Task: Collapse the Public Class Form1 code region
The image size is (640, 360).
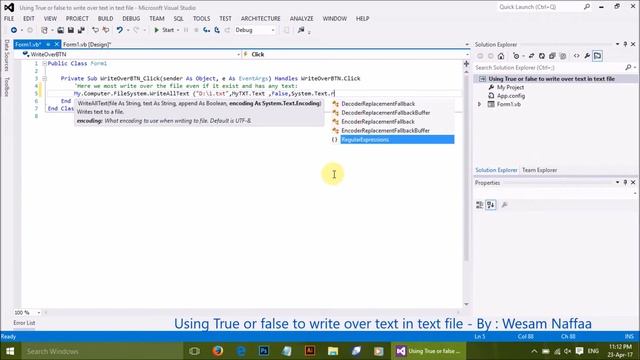Action: point(44,64)
